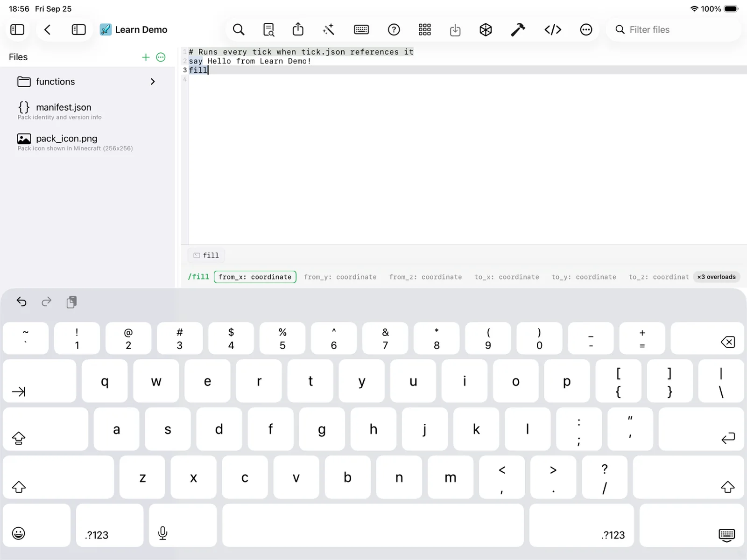Hide the keyboard with dismiss key
The width and height of the screenshot is (747, 560).
click(691, 525)
